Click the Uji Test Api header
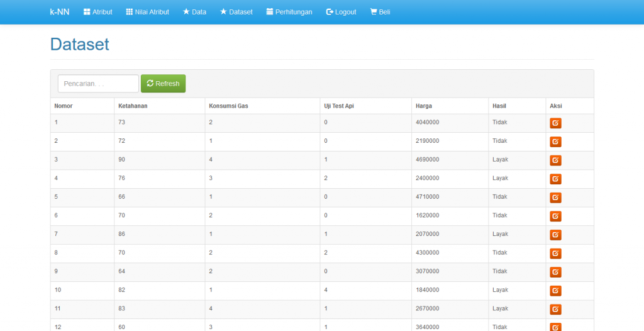644x331 pixels. click(x=339, y=106)
